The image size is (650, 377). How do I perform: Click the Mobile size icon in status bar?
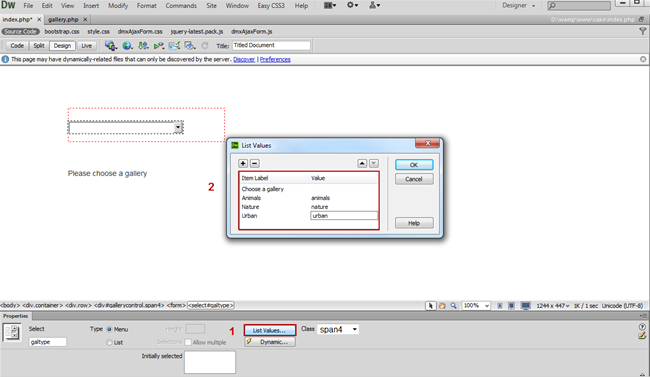[x=500, y=306]
